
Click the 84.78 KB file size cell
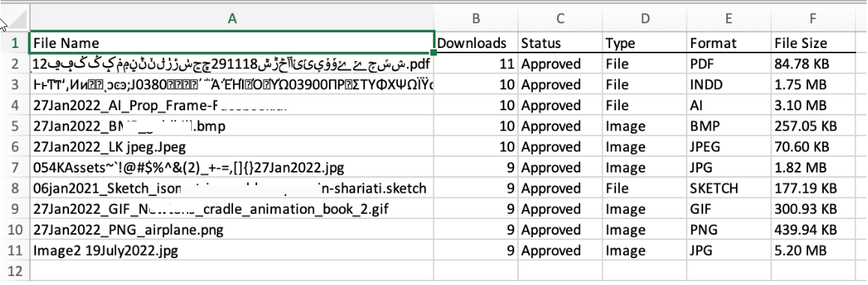(813, 64)
